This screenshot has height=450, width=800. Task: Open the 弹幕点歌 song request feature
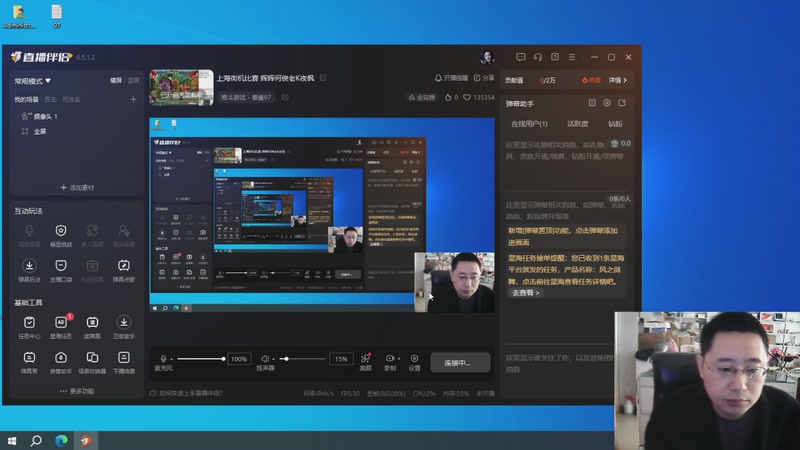123,270
